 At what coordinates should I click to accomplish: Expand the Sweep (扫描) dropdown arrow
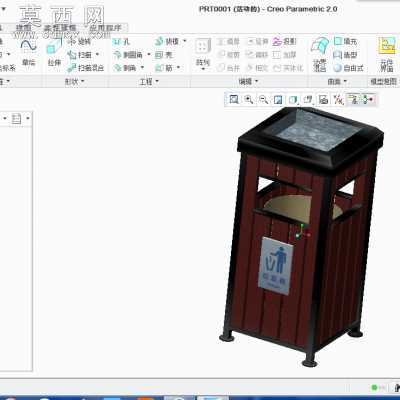click(x=97, y=54)
